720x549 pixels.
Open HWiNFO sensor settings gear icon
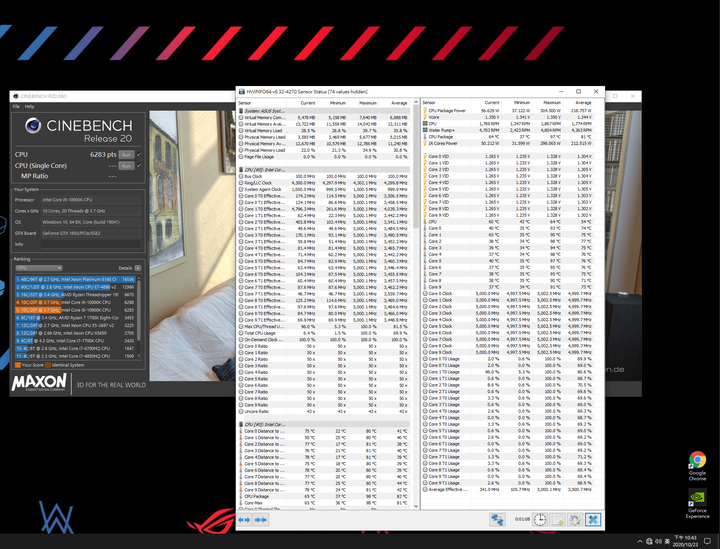coord(574,519)
